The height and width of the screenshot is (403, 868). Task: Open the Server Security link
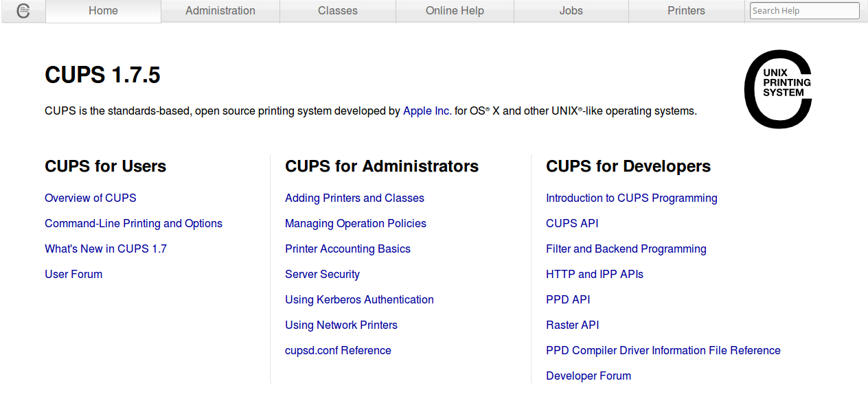(x=322, y=274)
